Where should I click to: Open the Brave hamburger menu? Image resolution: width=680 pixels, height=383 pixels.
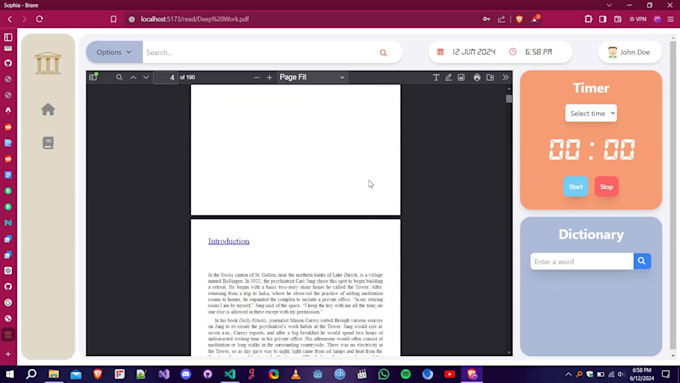pyautogui.click(x=670, y=19)
